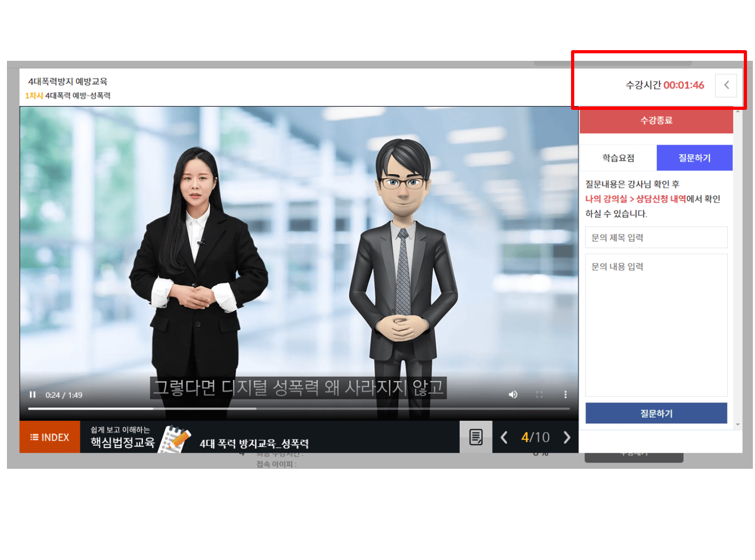This screenshot has width=755, height=560.
Task: Collapse the side panel with the chevron
Action: [x=726, y=85]
